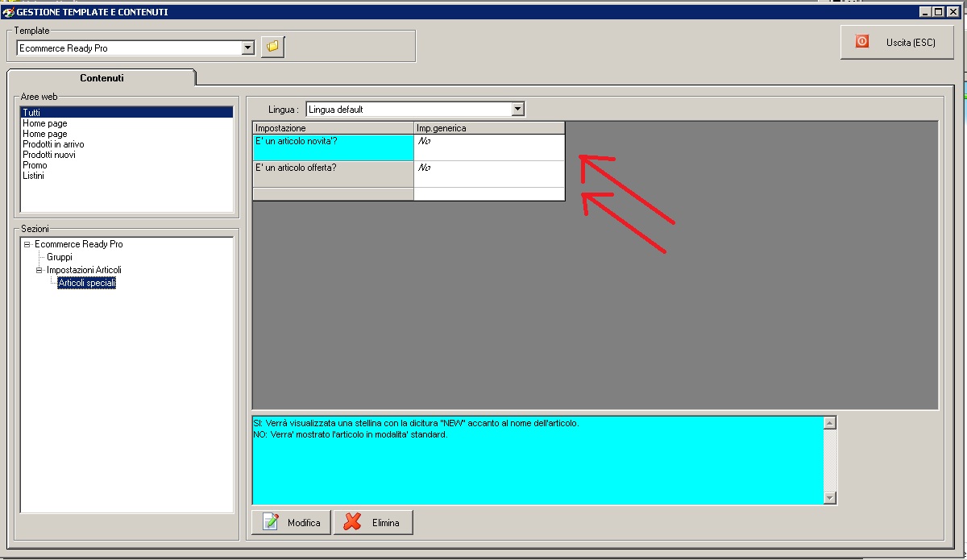The width and height of the screenshot is (967, 560).
Task: Select Prodotti in arrivo in Aree web
Action: (x=127, y=144)
